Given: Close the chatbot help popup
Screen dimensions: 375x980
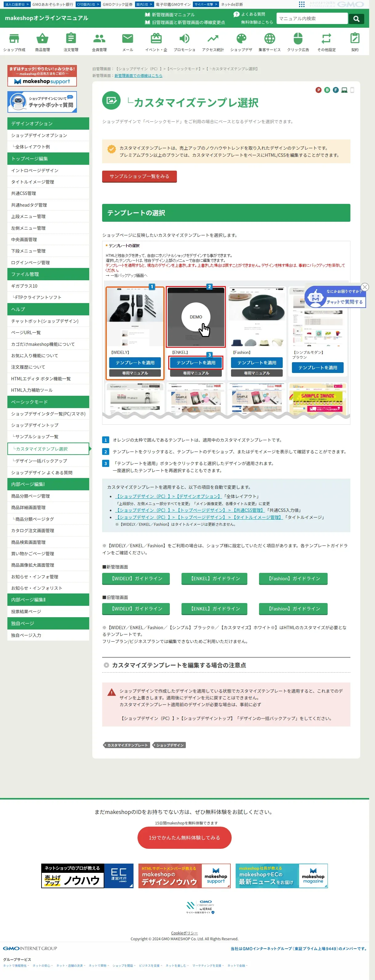Looking at the screenshot, I should click(365, 287).
